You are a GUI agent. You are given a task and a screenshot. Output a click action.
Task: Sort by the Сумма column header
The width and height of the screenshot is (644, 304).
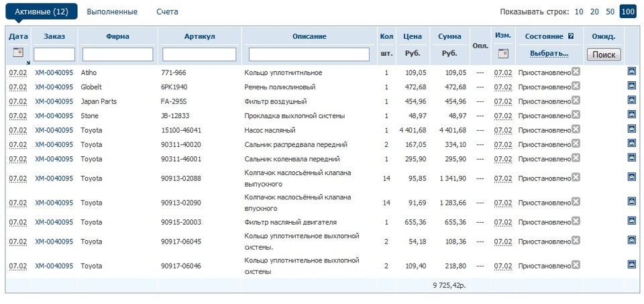tap(449, 36)
